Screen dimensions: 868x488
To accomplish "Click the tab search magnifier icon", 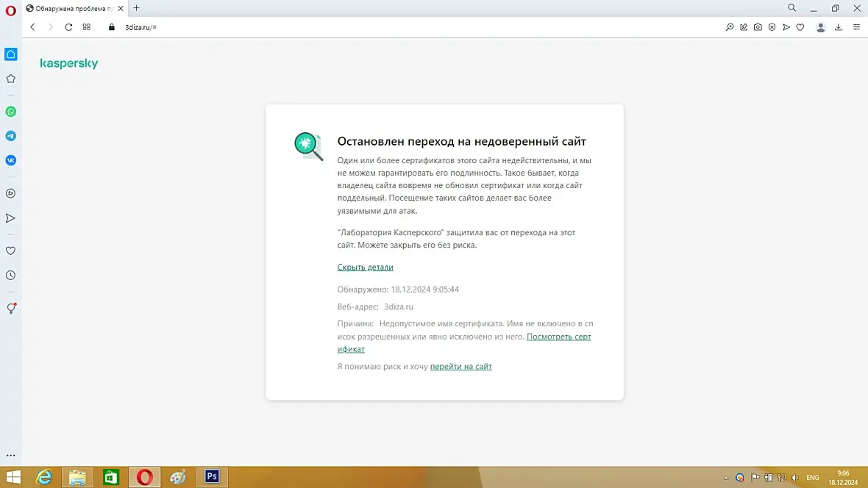I will (x=792, y=8).
